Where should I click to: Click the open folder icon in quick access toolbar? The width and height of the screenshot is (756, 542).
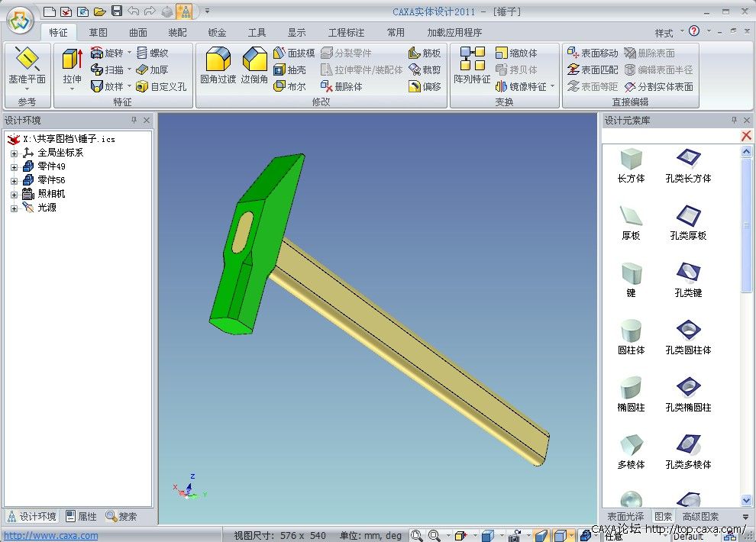pyautogui.click(x=100, y=11)
